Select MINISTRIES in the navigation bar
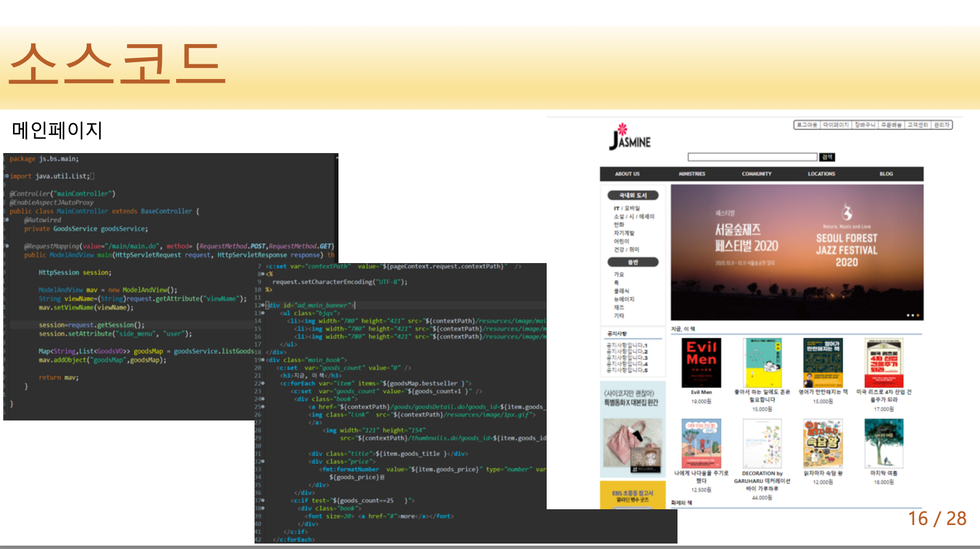 [x=692, y=174]
